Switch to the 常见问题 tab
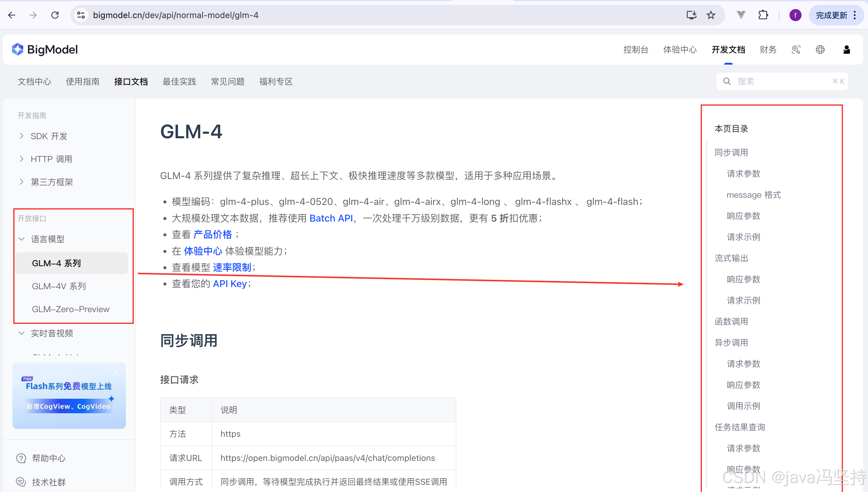The image size is (868, 492). (227, 81)
